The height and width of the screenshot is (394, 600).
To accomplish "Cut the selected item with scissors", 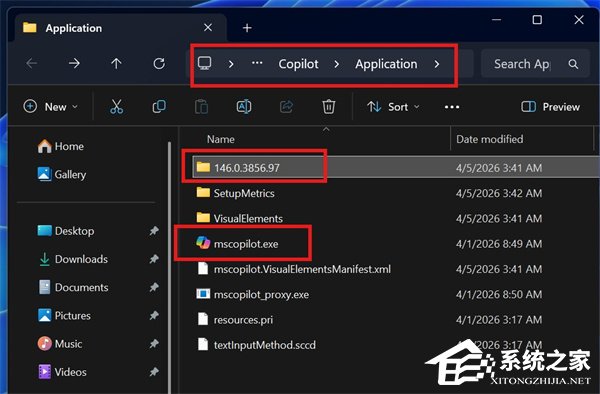I will (116, 107).
